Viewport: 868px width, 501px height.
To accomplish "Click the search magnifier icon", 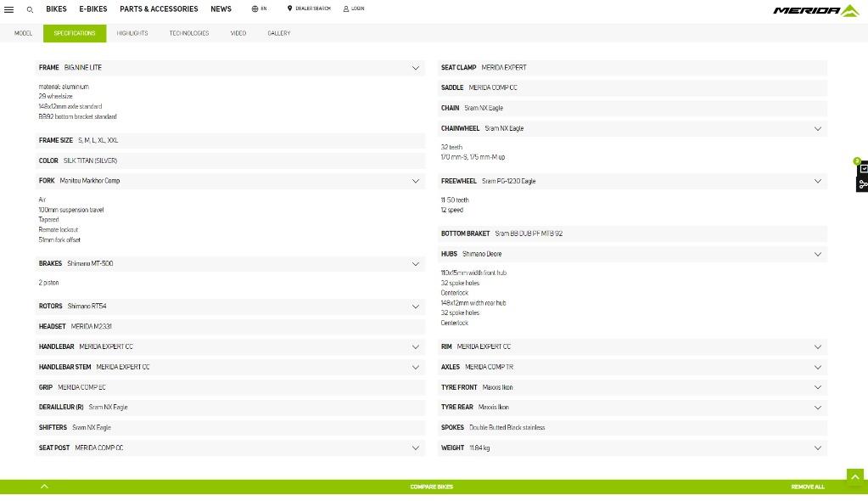I will point(30,9).
